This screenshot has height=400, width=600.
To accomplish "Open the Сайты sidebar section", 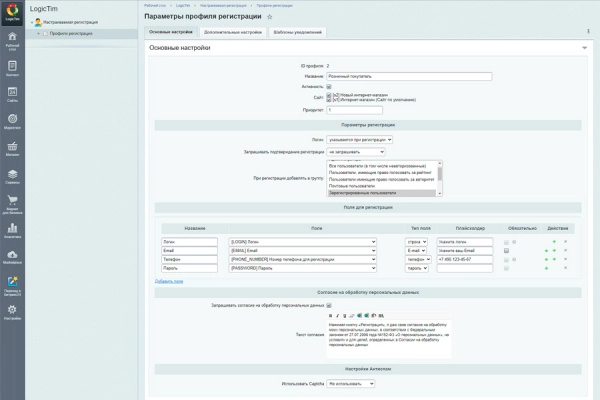I will [12, 94].
